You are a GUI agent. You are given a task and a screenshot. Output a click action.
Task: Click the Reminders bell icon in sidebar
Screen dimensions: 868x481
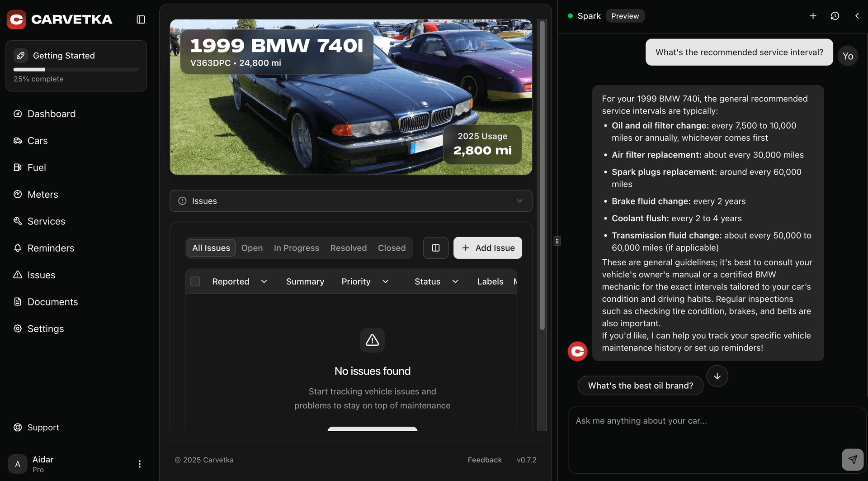coord(18,248)
